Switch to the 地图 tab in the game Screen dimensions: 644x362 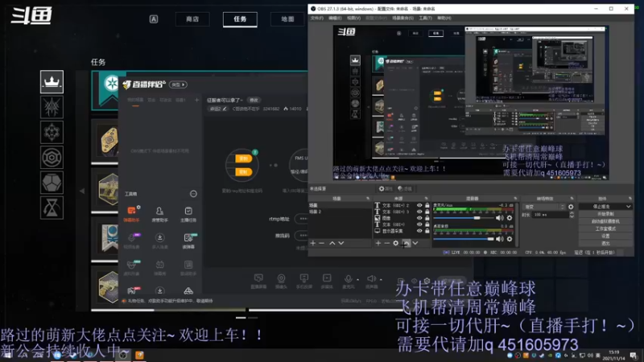pyautogui.click(x=287, y=19)
